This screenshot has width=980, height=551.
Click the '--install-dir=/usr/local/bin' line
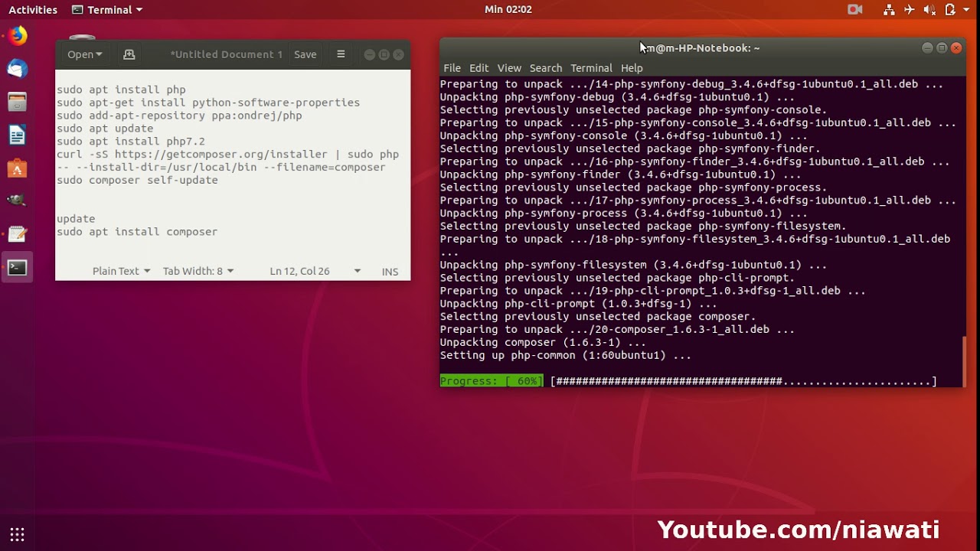point(221,168)
